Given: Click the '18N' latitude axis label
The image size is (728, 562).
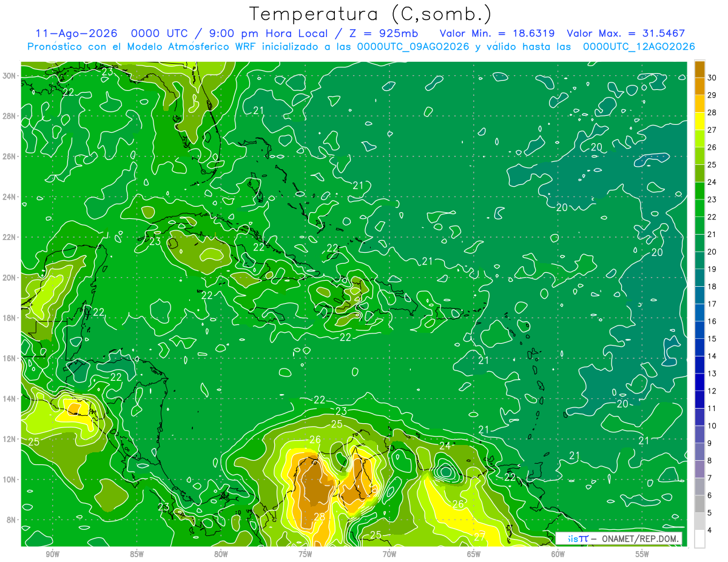Looking at the screenshot, I should 10,318.
